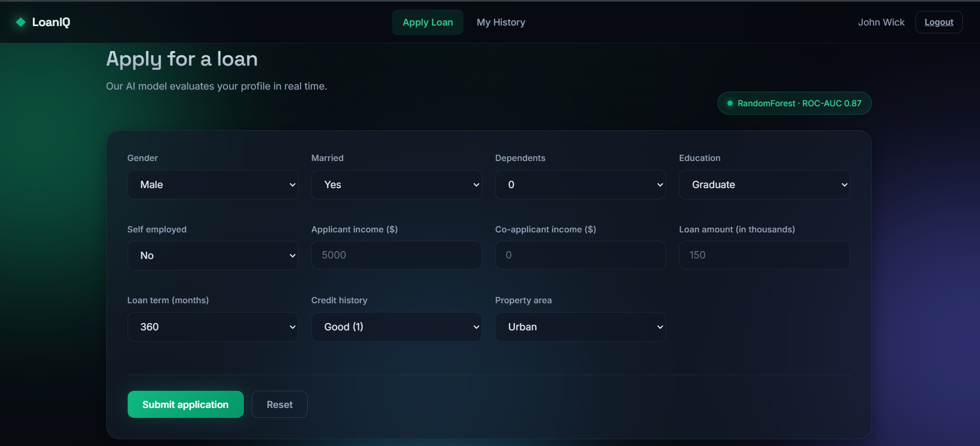Click the Education field label
Screen dimensions: 980x446
700,158
